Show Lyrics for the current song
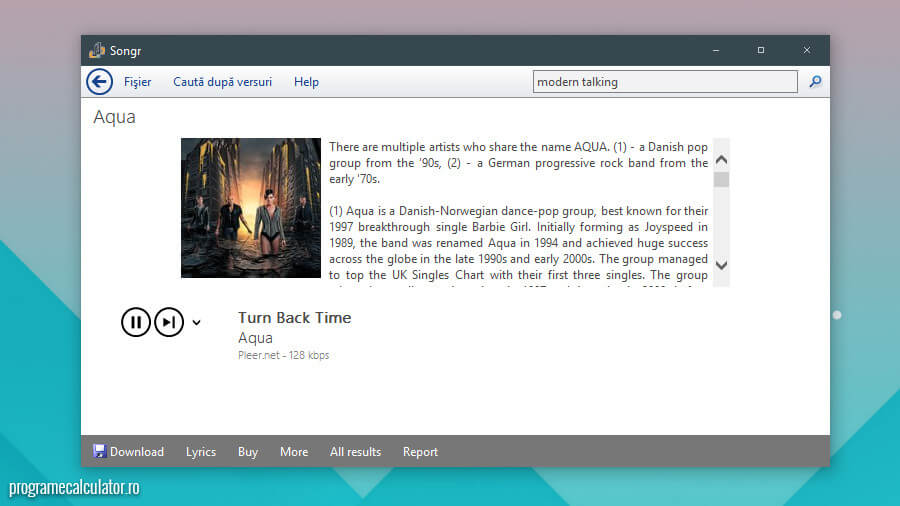The image size is (900, 506). click(x=201, y=452)
